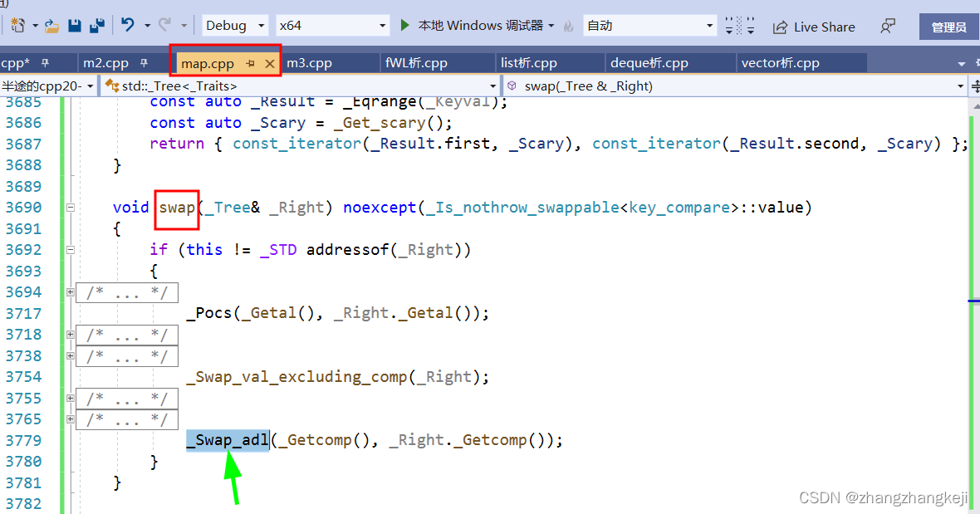
Task: Expand the collapsed comment at line 3738
Action: [x=71, y=355]
